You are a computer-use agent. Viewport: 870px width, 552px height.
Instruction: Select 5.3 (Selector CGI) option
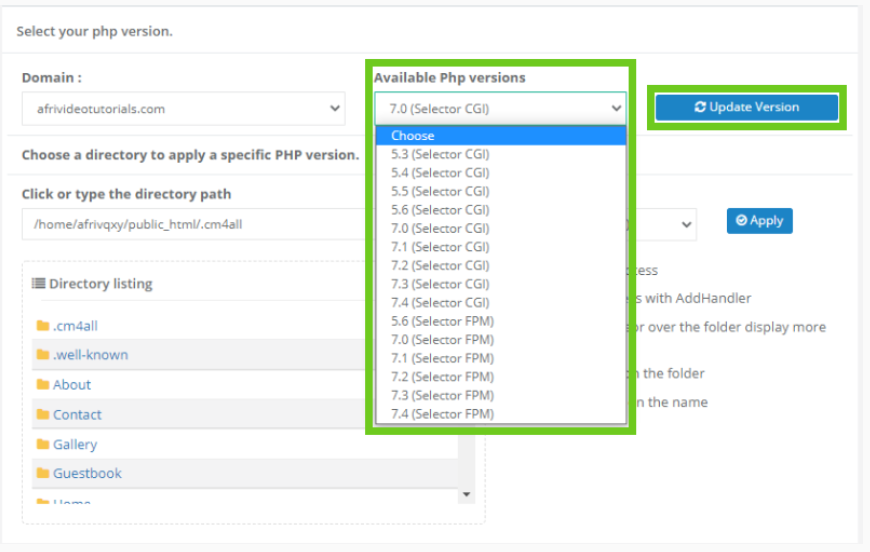point(440,154)
